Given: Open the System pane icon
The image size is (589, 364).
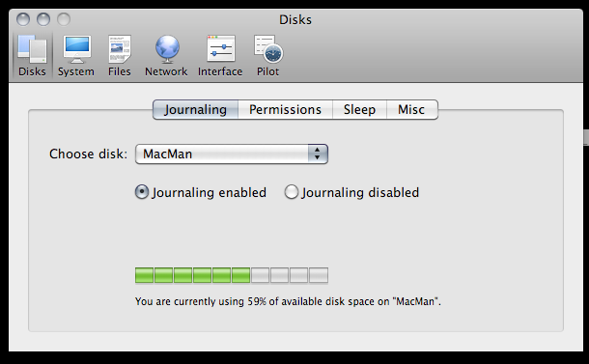Looking at the screenshot, I should click(x=76, y=49).
